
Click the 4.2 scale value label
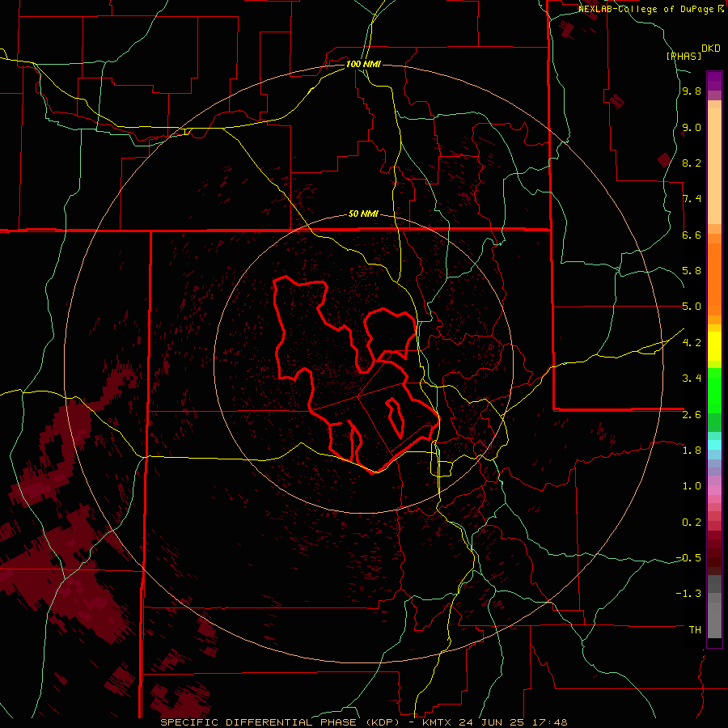[692, 343]
